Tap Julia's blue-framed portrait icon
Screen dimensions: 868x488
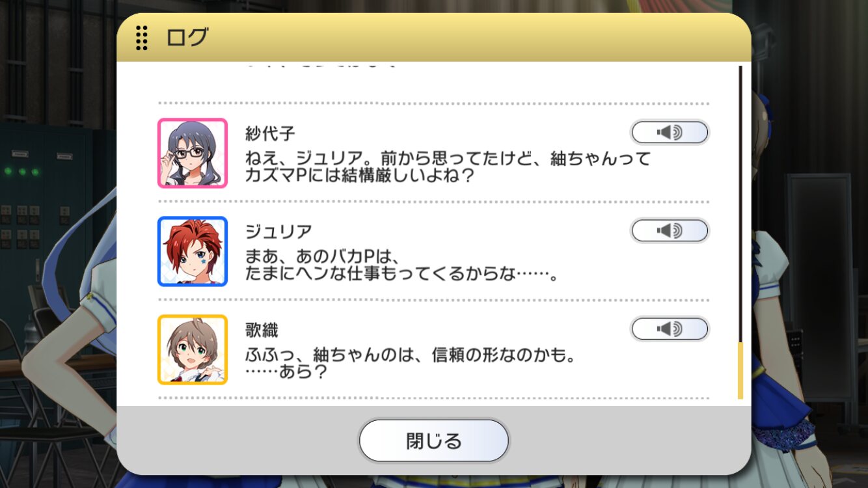coord(193,251)
